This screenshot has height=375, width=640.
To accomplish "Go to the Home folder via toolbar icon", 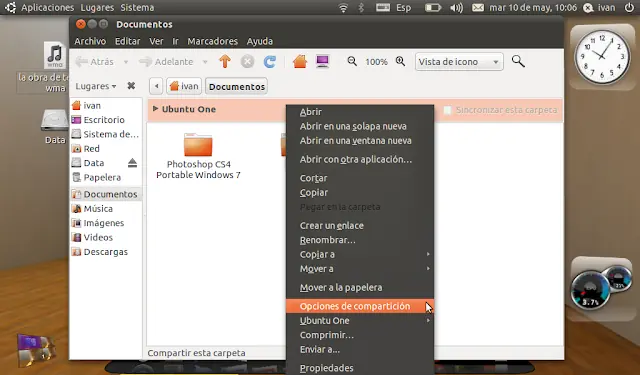I will click(x=300, y=62).
